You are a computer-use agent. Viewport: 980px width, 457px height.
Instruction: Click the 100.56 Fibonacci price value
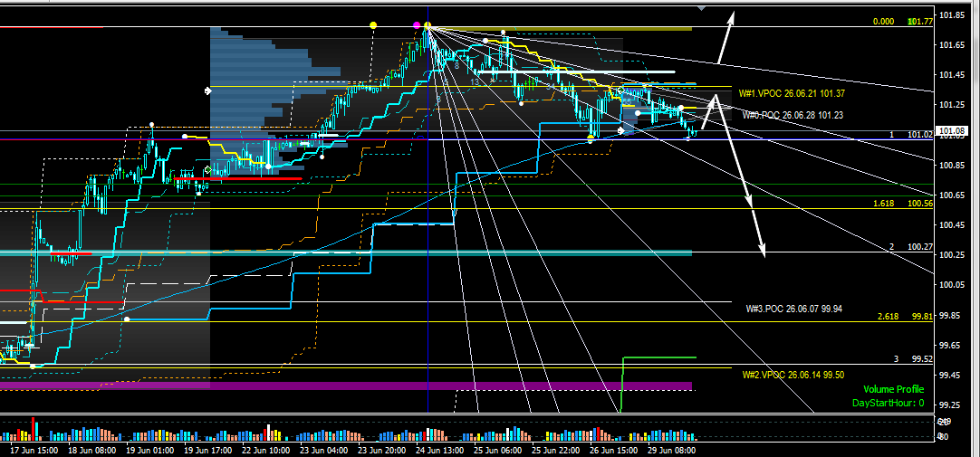[920, 204]
